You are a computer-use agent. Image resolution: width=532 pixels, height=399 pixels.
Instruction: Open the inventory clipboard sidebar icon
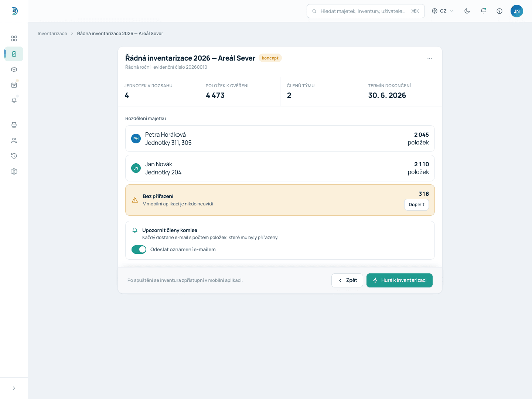click(14, 54)
